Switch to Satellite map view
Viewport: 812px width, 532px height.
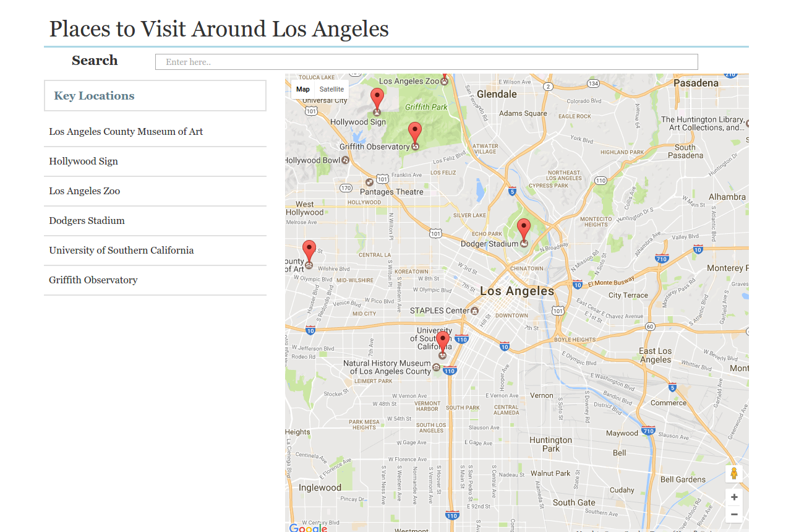[x=331, y=89]
